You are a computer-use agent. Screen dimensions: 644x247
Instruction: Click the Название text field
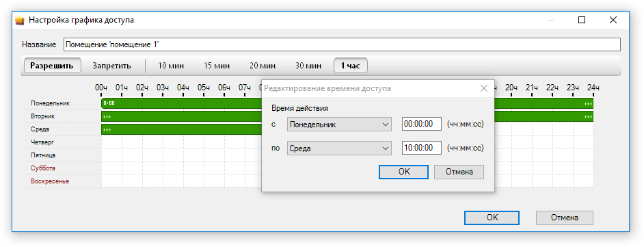pos(342,44)
